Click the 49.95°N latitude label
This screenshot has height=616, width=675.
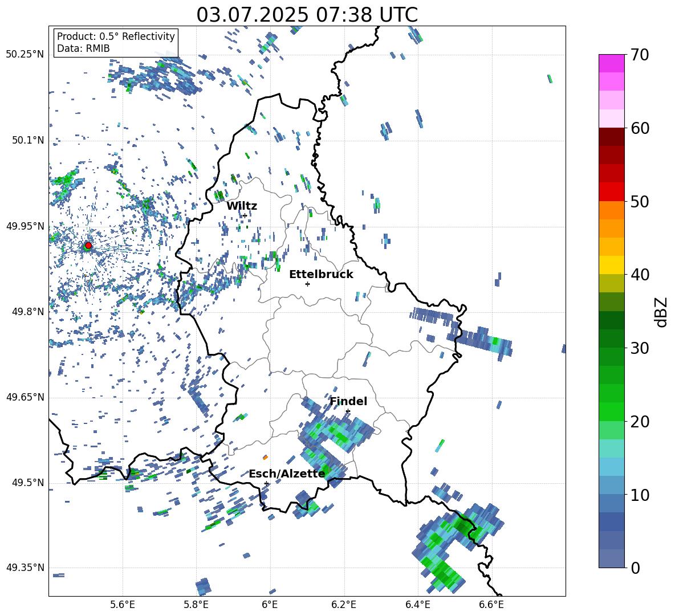[x=25, y=226]
